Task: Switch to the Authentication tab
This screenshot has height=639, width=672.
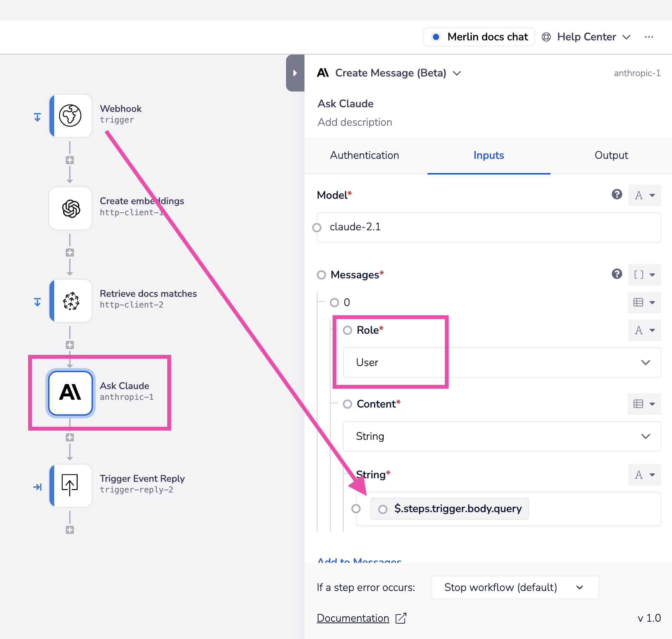Action: pos(364,155)
